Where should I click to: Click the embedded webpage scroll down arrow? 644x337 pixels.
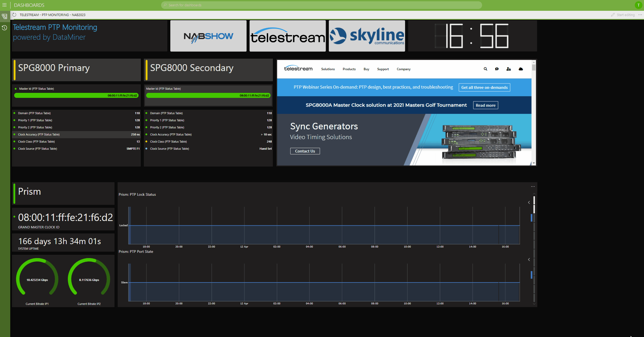(x=534, y=163)
